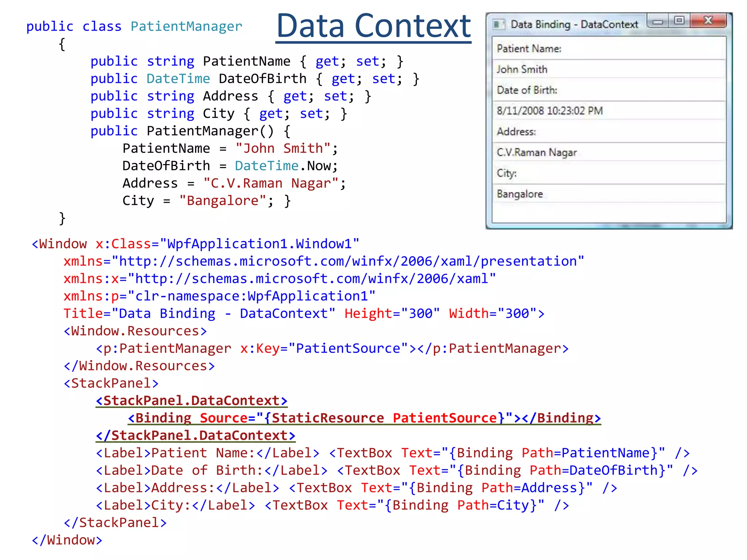Click the underlined <StackPanel.DataContext> opening tag

tap(191, 401)
